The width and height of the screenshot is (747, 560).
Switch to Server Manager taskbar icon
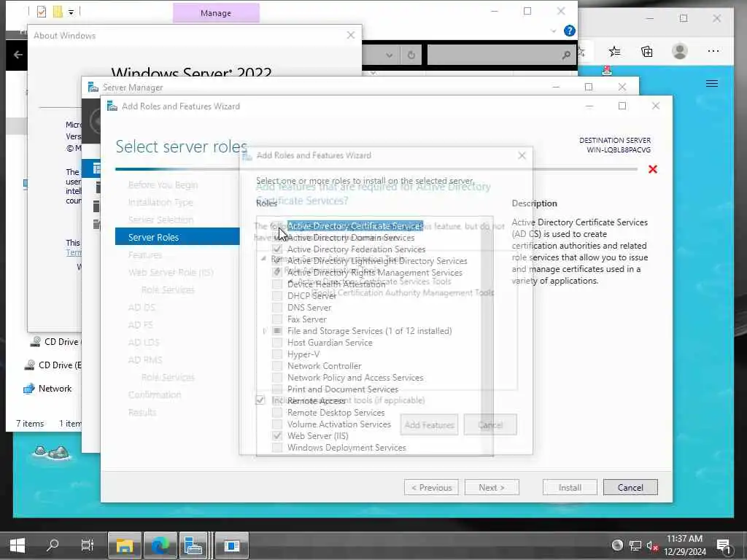click(193, 545)
